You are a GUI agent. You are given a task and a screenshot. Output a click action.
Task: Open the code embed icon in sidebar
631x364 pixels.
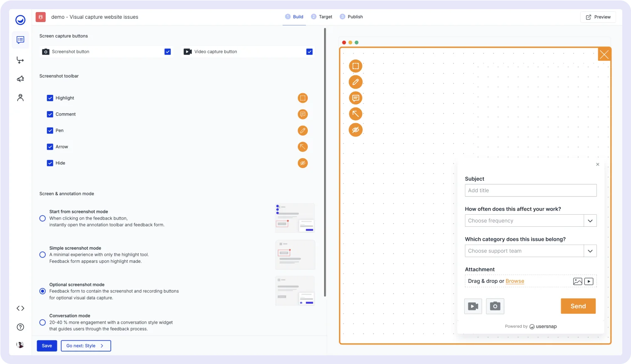tap(20, 308)
